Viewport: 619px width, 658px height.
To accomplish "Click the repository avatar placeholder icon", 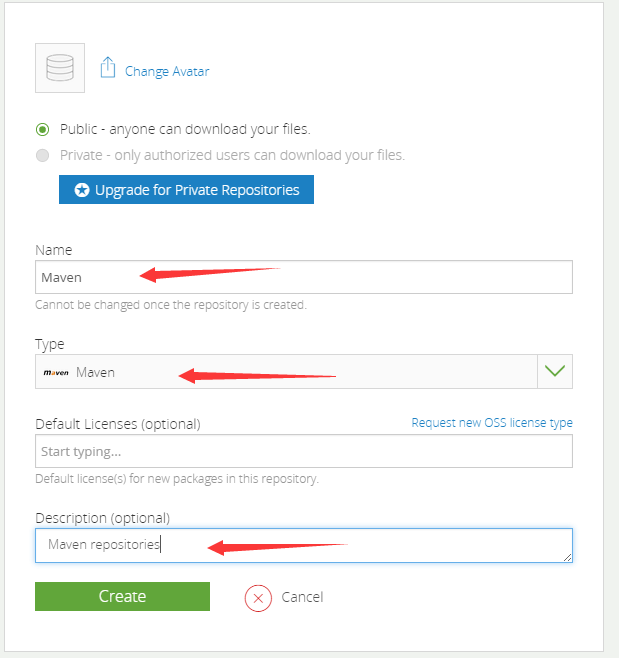I will coord(60,69).
